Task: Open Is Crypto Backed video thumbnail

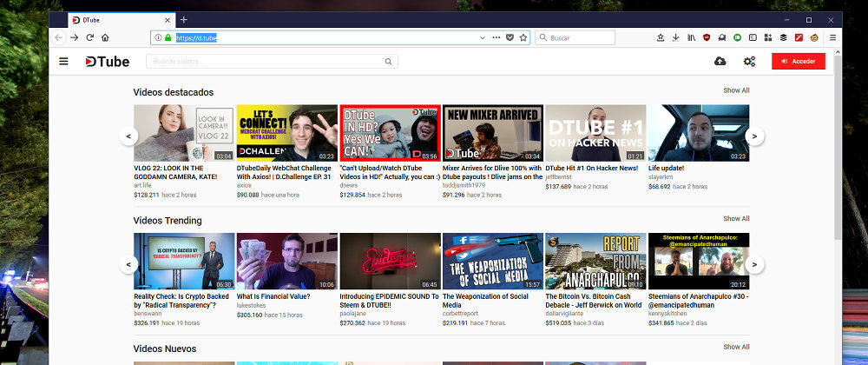Action: (184, 262)
